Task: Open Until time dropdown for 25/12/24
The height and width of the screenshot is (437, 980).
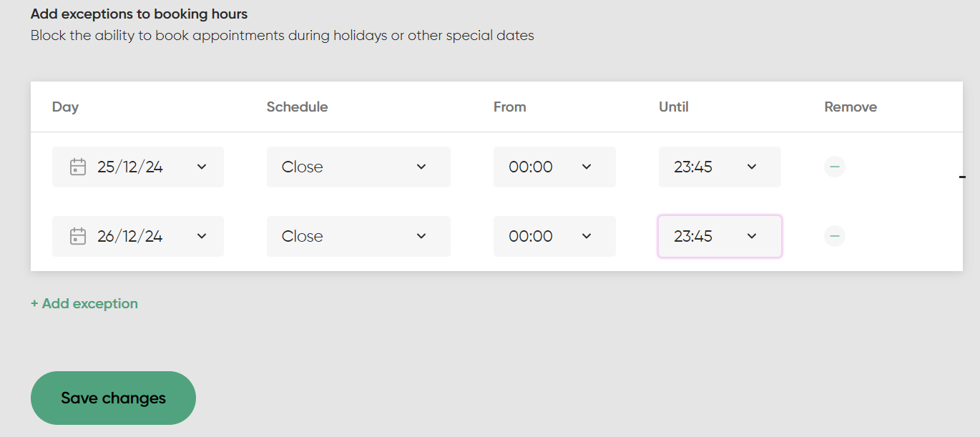Action: pyautogui.click(x=719, y=167)
